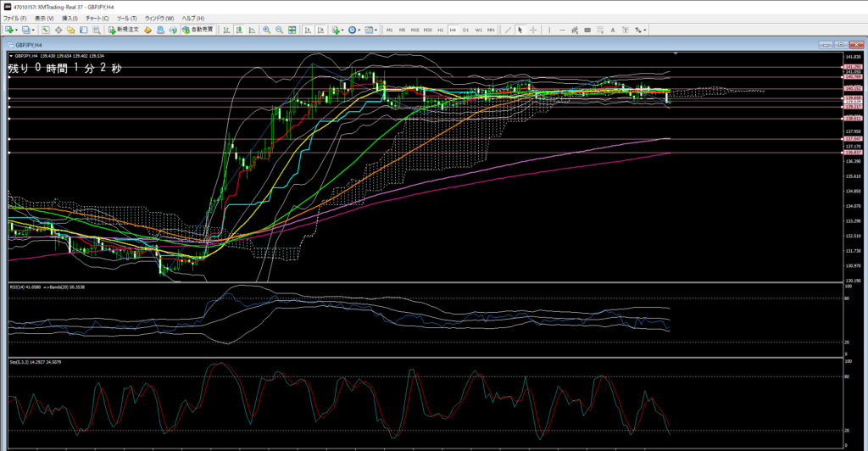
Task: Select the Fibonacci retracement tool
Action: click(600, 30)
